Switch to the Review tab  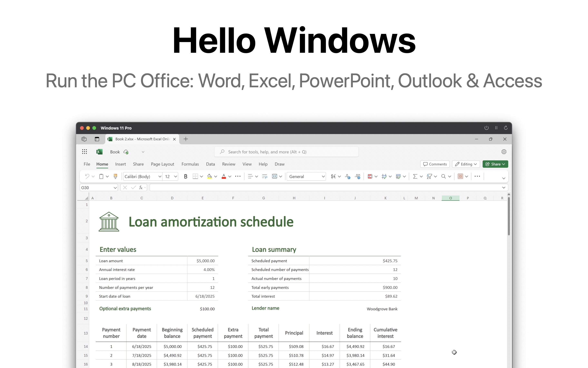pyautogui.click(x=229, y=164)
